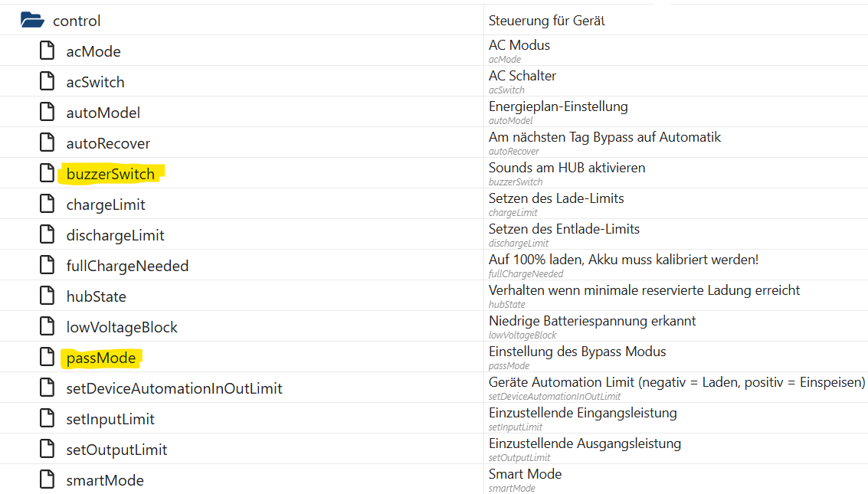
Task: Click the smartMode file icon
Action: pos(47,480)
